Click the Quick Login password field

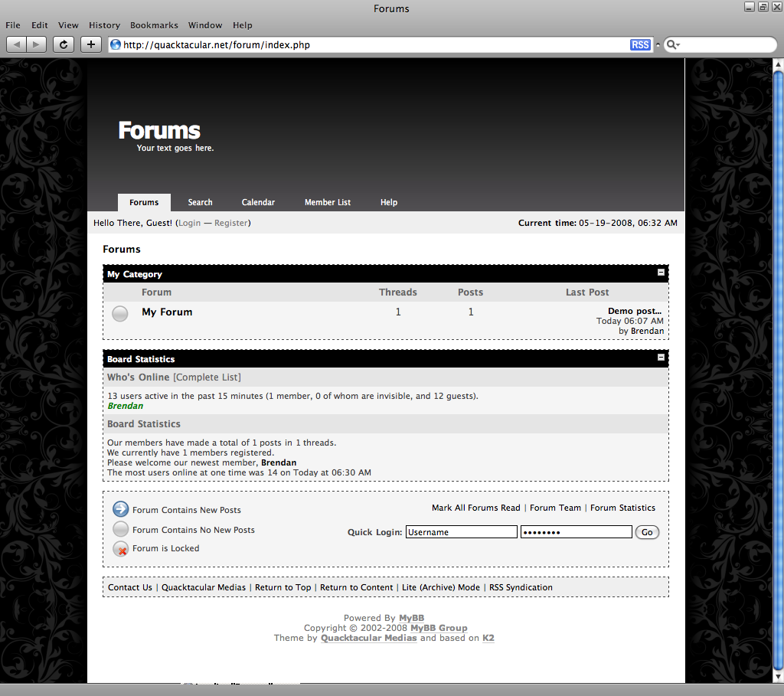(x=576, y=532)
